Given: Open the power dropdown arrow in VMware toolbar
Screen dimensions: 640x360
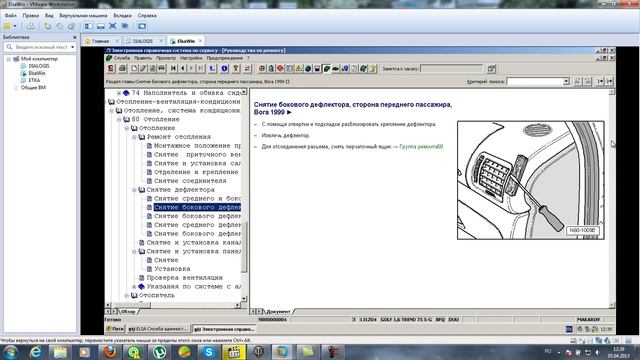Looking at the screenshot, I should tap(15, 26).
